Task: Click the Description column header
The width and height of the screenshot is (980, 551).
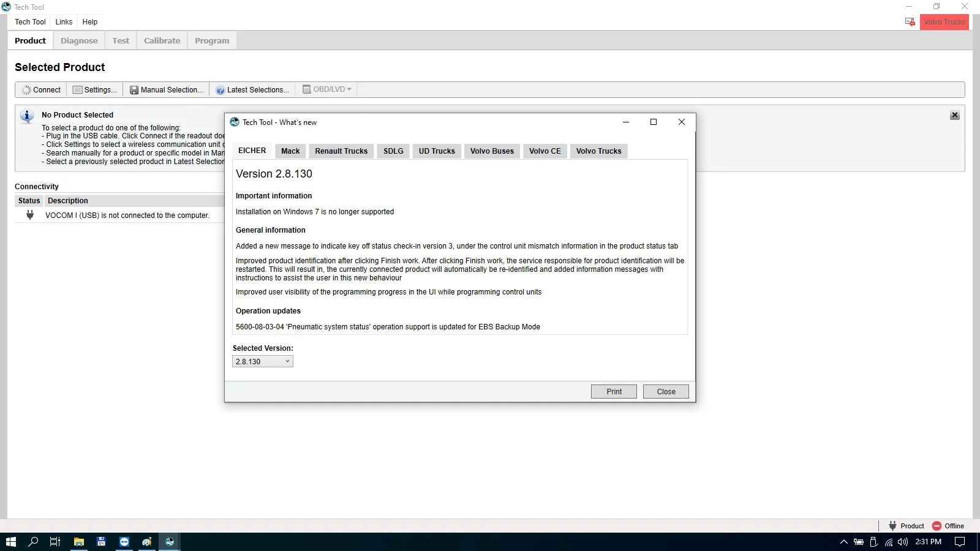Action: tap(68, 201)
